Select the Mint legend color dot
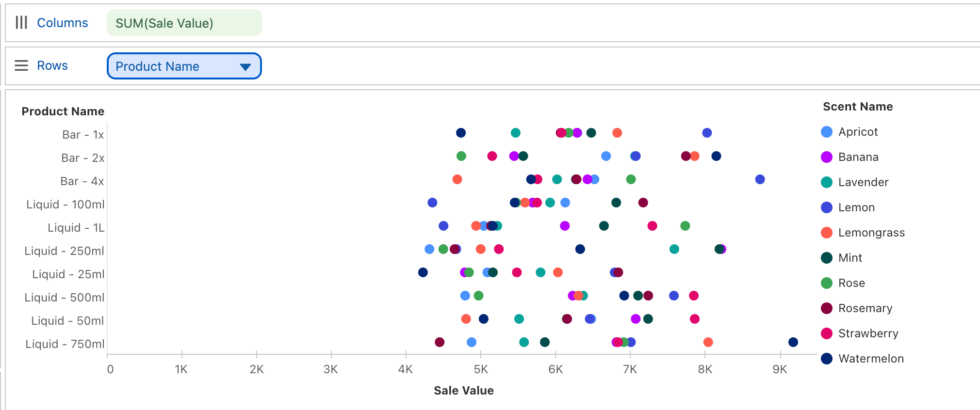980x410 pixels. click(x=827, y=258)
